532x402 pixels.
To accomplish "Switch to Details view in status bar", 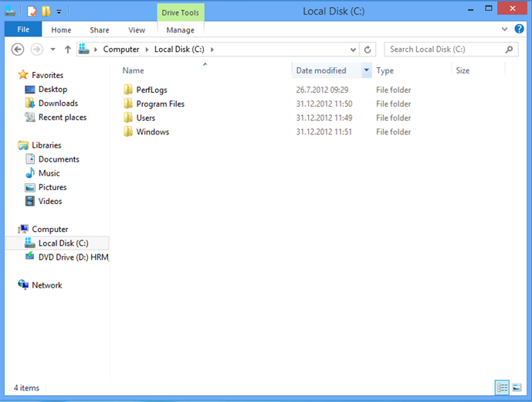I will point(502,387).
